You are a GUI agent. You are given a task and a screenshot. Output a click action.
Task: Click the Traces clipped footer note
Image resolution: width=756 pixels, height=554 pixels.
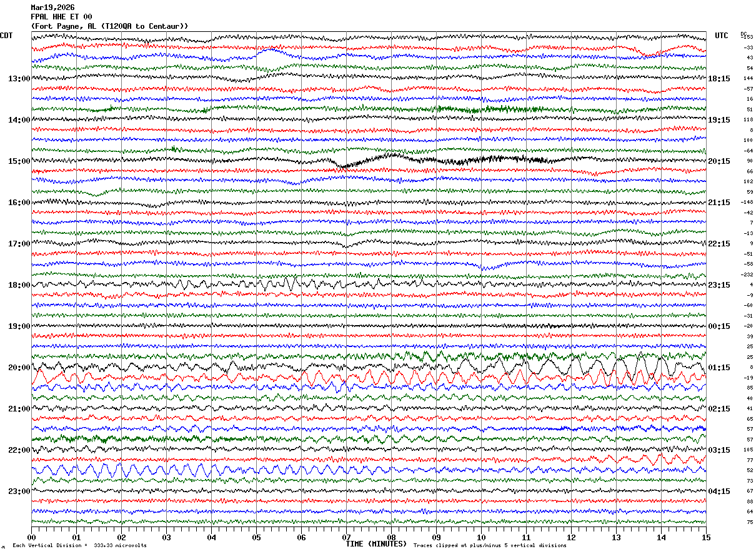coord(490,546)
